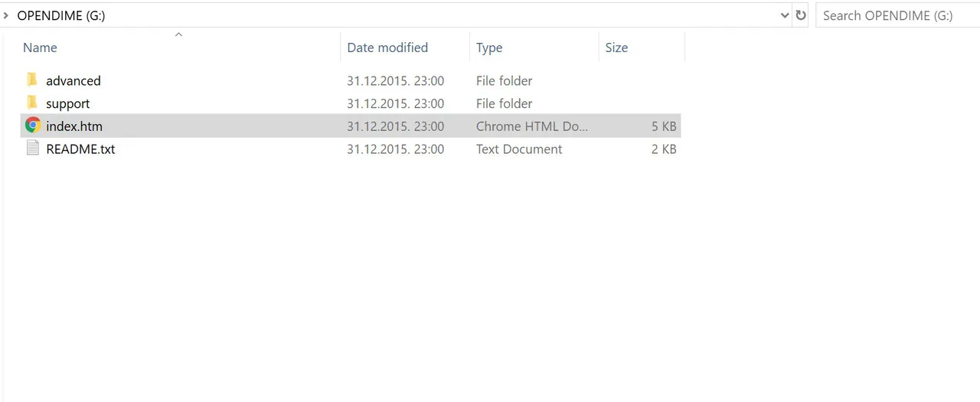This screenshot has height=402, width=980.
Task: Sort files by the Type column
Action: point(489,47)
